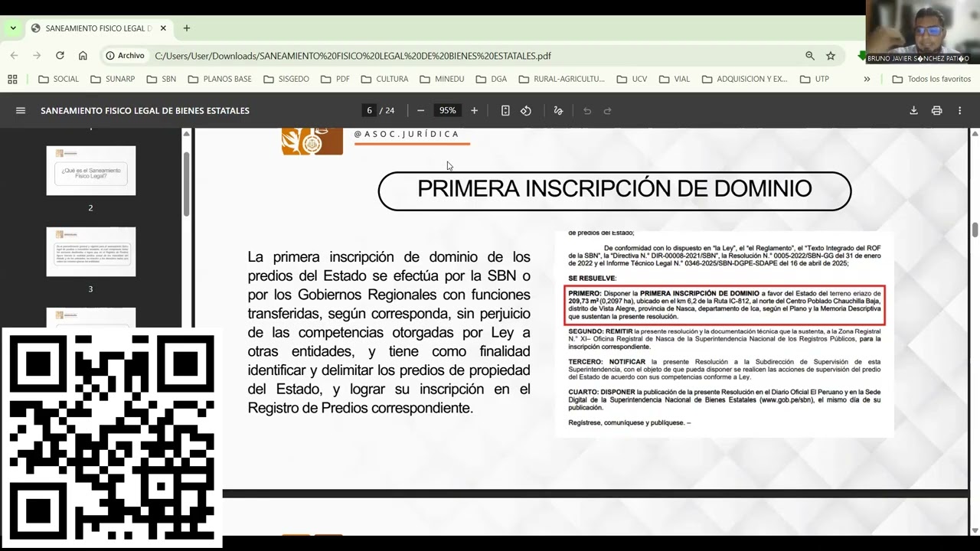Click the webcam video of Bruno Javier
The image size is (980, 551).
pyautogui.click(x=923, y=32)
